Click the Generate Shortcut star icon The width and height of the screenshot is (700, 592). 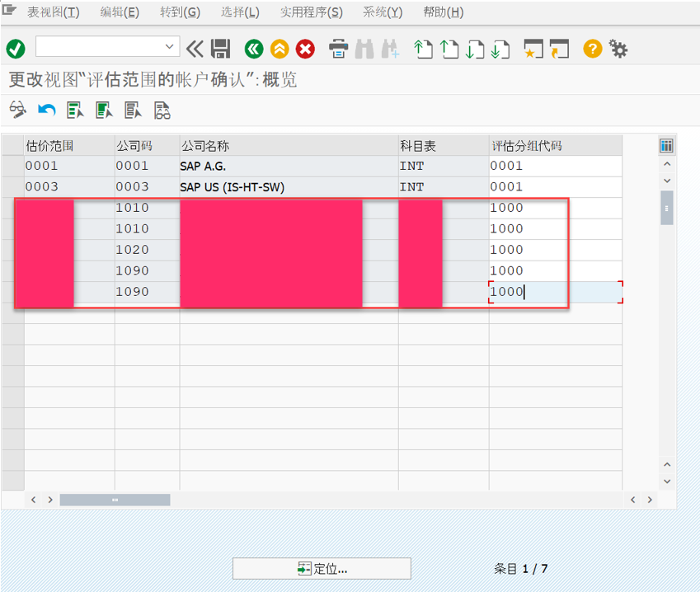click(536, 49)
